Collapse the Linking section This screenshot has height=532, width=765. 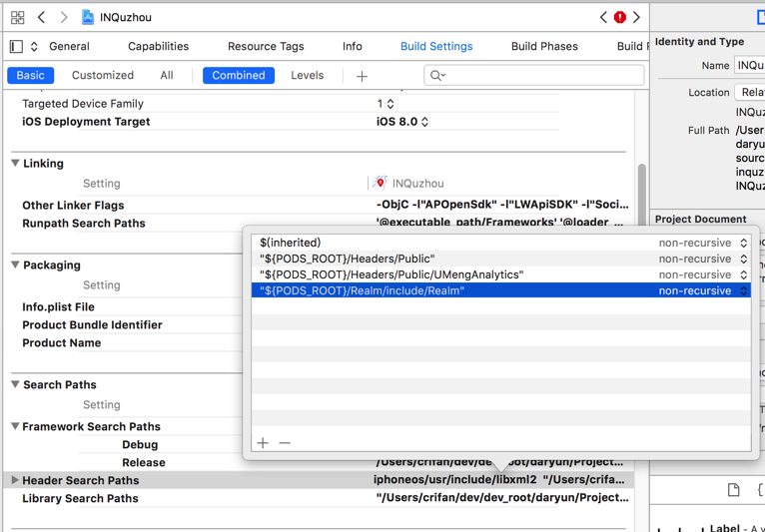16,164
